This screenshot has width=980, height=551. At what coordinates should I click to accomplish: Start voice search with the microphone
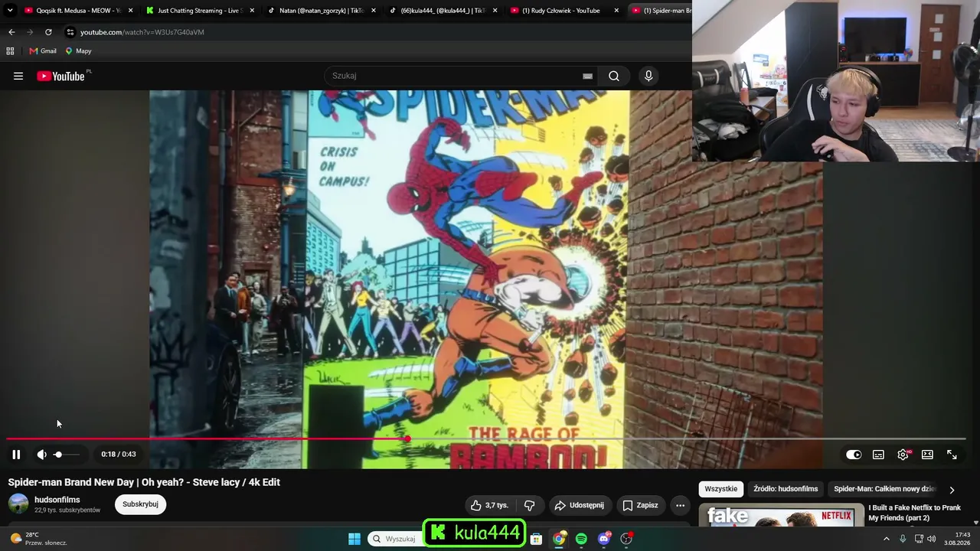[x=648, y=76]
